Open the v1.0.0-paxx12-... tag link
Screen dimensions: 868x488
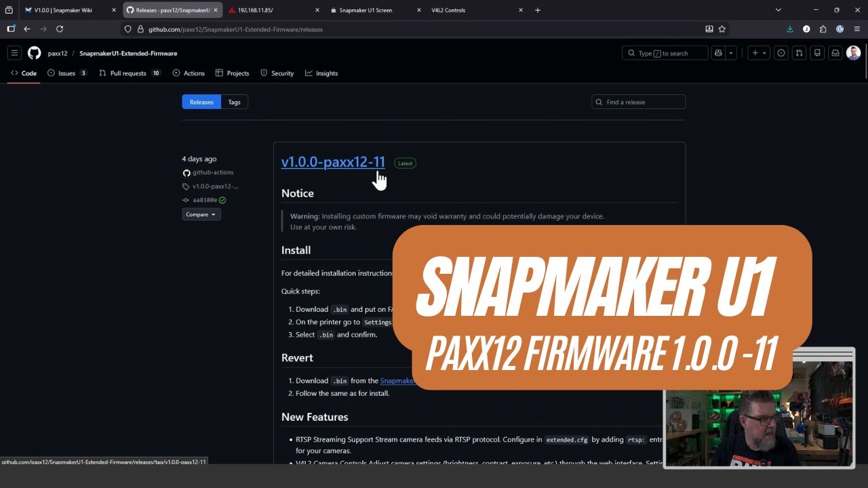[x=215, y=186]
